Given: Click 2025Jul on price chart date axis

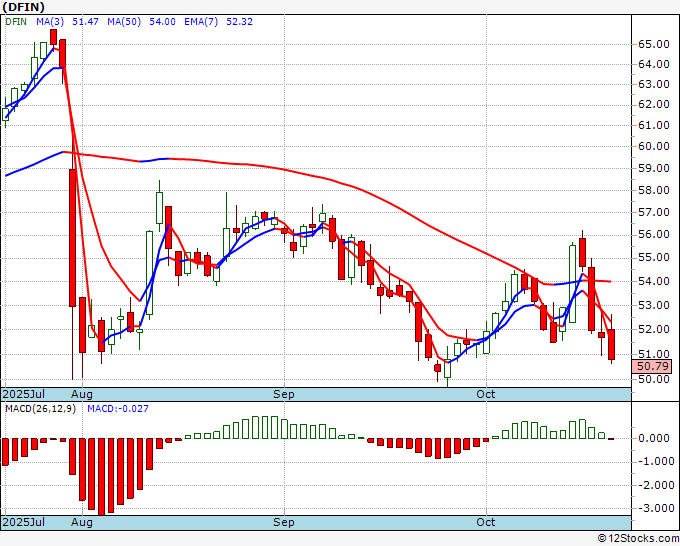Looking at the screenshot, I should [x=23, y=394].
